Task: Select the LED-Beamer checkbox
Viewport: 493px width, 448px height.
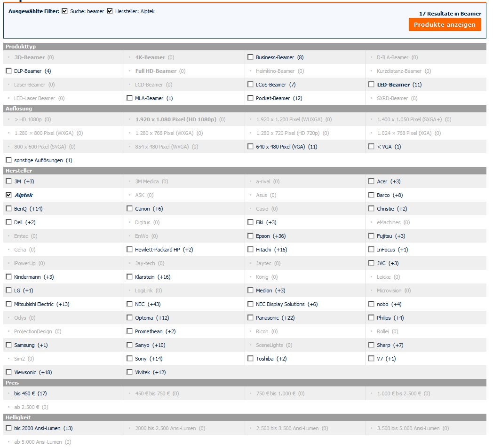Action: coord(371,85)
